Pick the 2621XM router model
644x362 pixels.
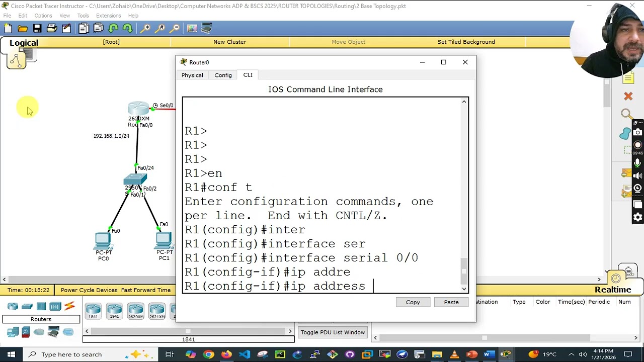coord(156,311)
